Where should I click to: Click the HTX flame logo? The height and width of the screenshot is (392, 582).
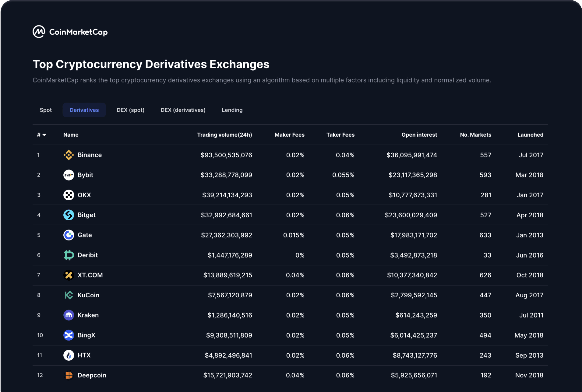(x=69, y=355)
